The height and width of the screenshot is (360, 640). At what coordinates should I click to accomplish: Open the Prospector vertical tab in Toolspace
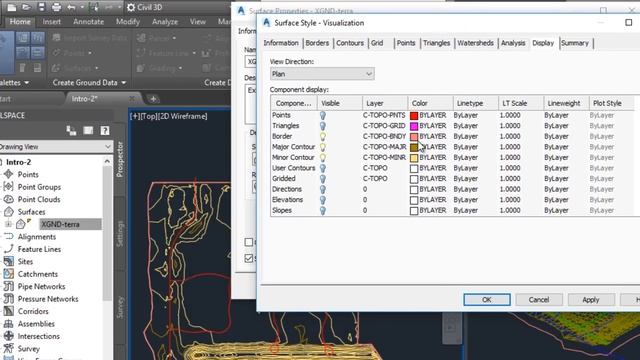120,160
